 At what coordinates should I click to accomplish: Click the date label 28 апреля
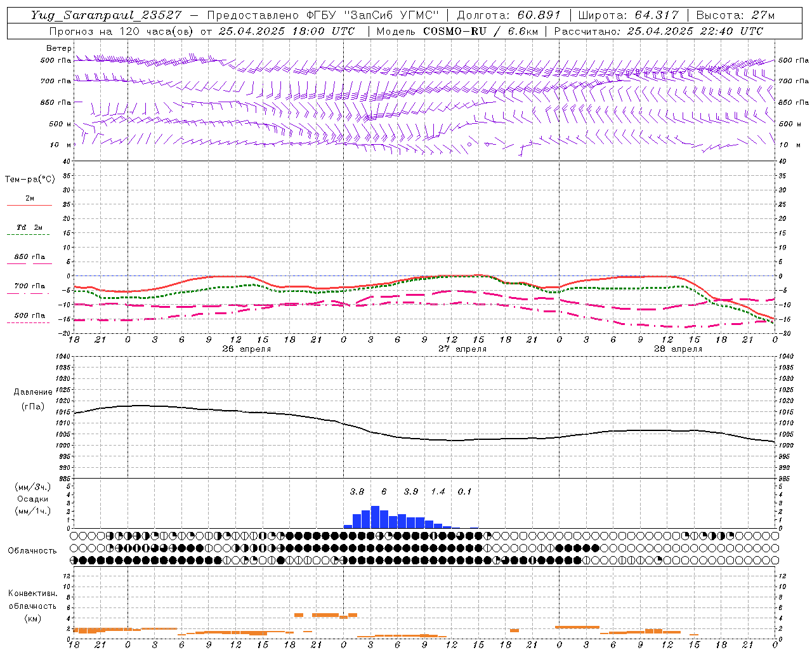pyautogui.click(x=678, y=349)
